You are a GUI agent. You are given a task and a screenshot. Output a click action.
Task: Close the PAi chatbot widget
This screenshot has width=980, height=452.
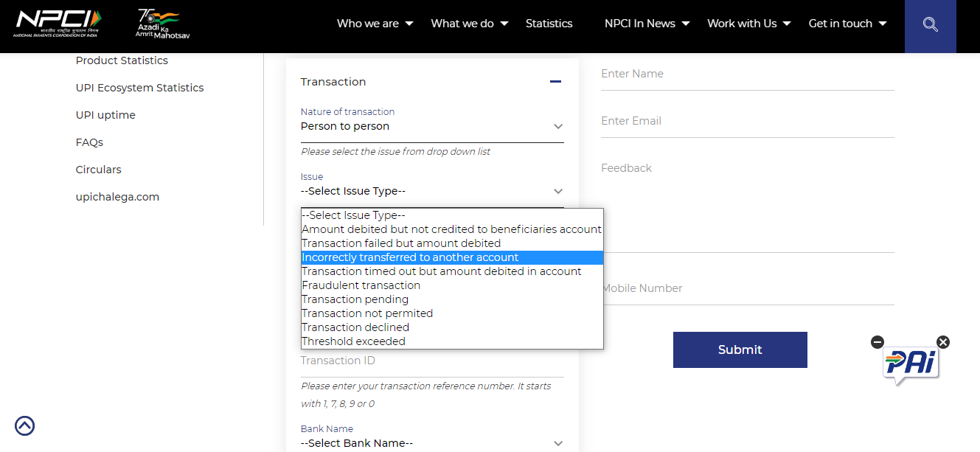click(943, 342)
